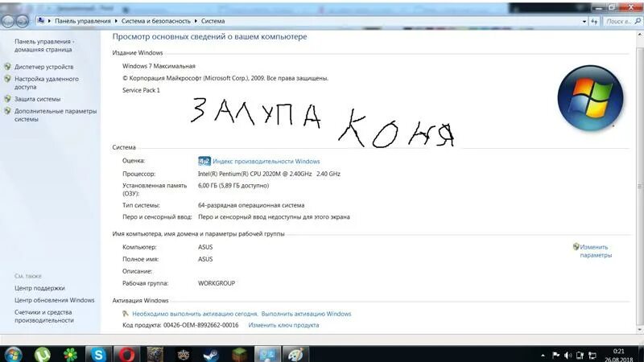Expand arrow after Панель управления breadcrumb

click(x=116, y=21)
